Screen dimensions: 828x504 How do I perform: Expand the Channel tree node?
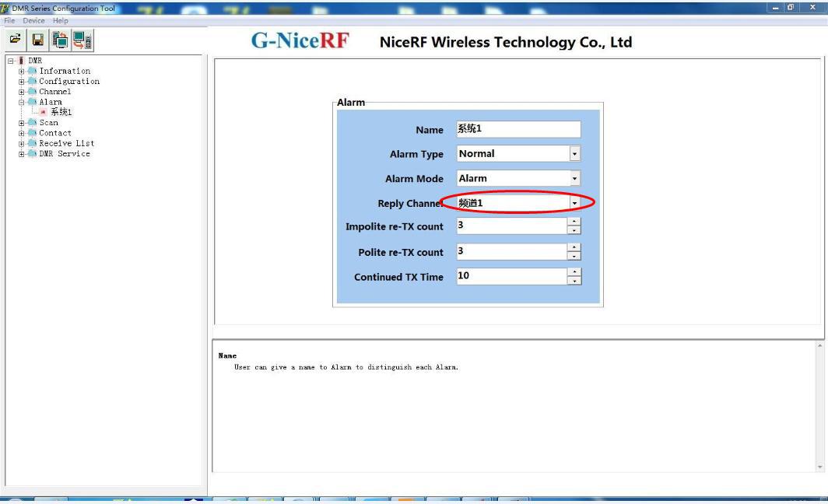(22, 92)
